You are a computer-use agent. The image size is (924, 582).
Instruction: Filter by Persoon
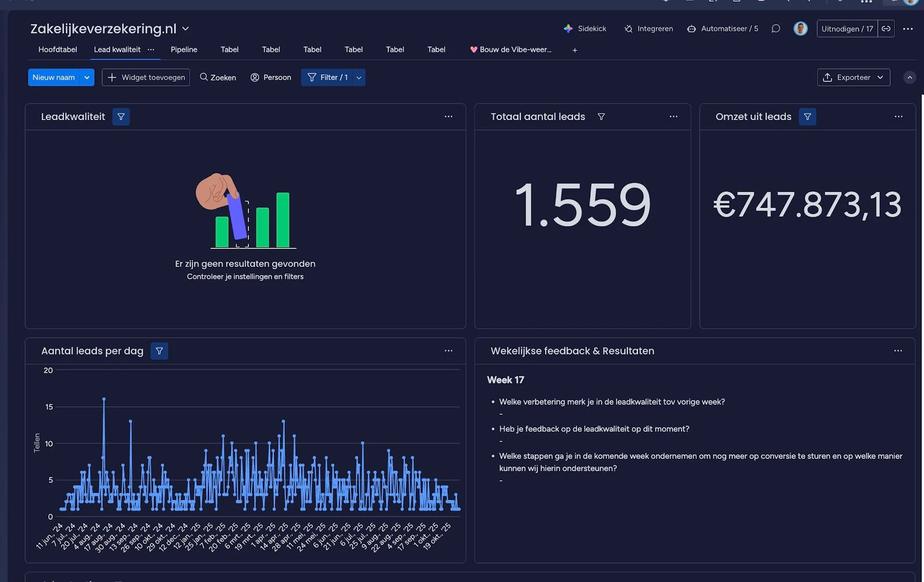(270, 77)
